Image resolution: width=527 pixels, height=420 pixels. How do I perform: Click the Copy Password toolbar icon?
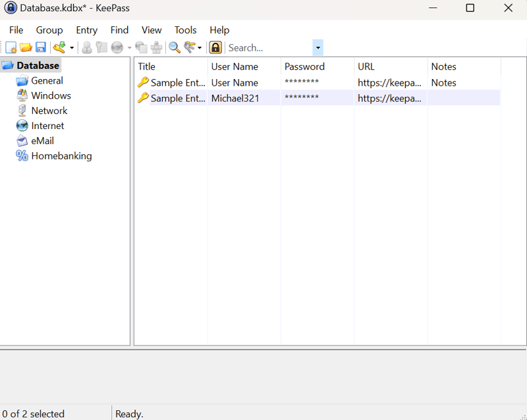(101, 47)
